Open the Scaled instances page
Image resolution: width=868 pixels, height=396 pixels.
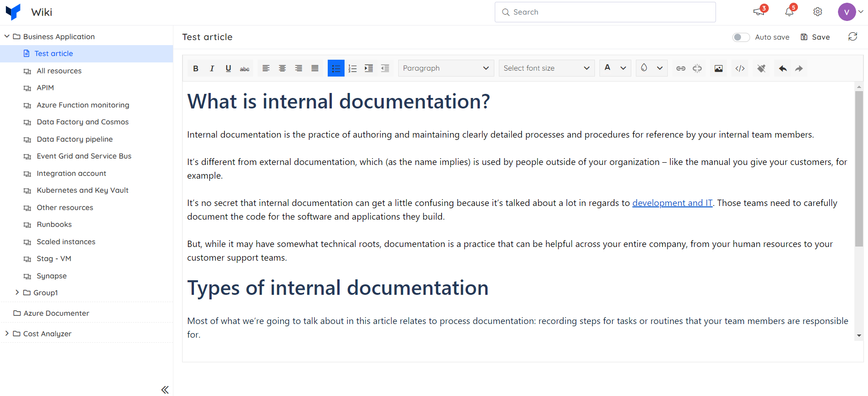pyautogui.click(x=66, y=242)
